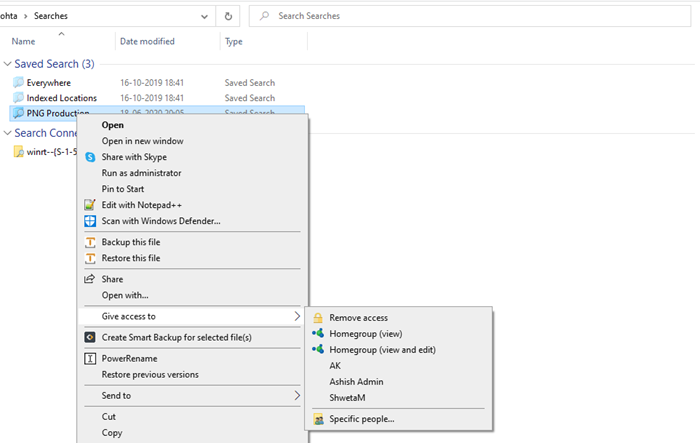The height and width of the screenshot is (443, 700).
Task: Click the Homegroup (view and edit) icon
Action: coord(318,350)
